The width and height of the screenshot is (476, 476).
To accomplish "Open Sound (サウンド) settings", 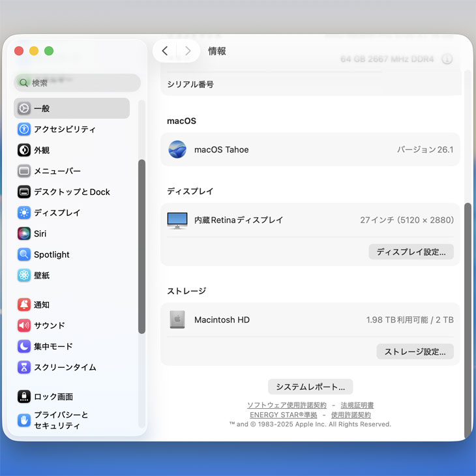I will (49, 325).
